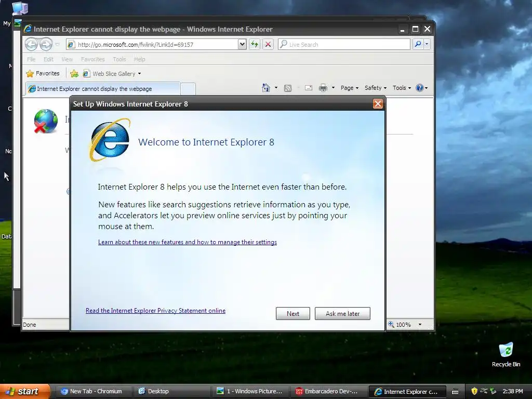This screenshot has height=399, width=532.
Task: Open the Edit menu
Action: pos(48,59)
